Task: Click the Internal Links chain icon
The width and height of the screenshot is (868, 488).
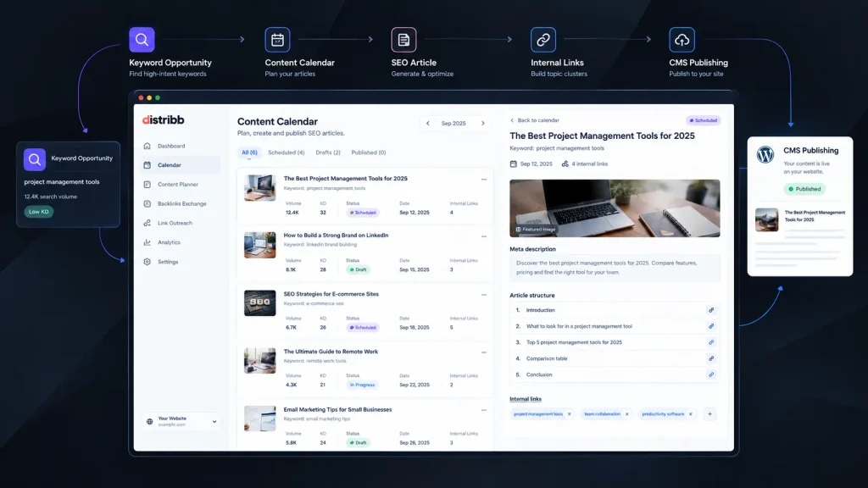Action: (543, 40)
